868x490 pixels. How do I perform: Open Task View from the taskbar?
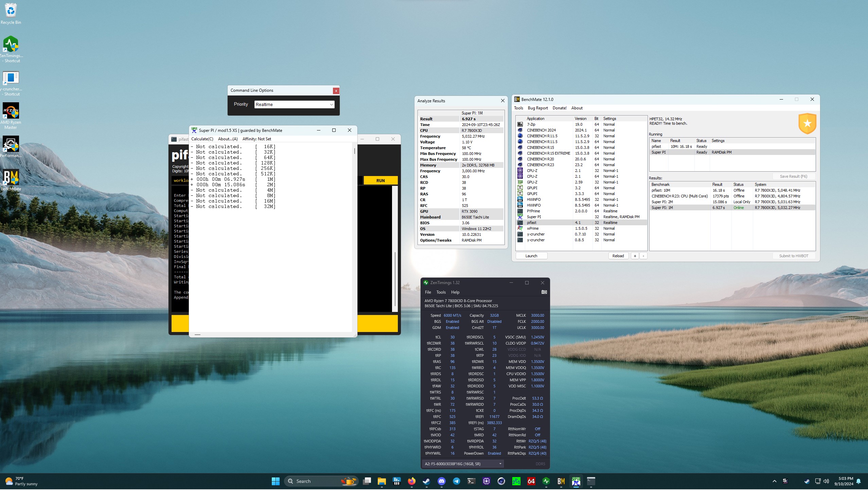367,482
